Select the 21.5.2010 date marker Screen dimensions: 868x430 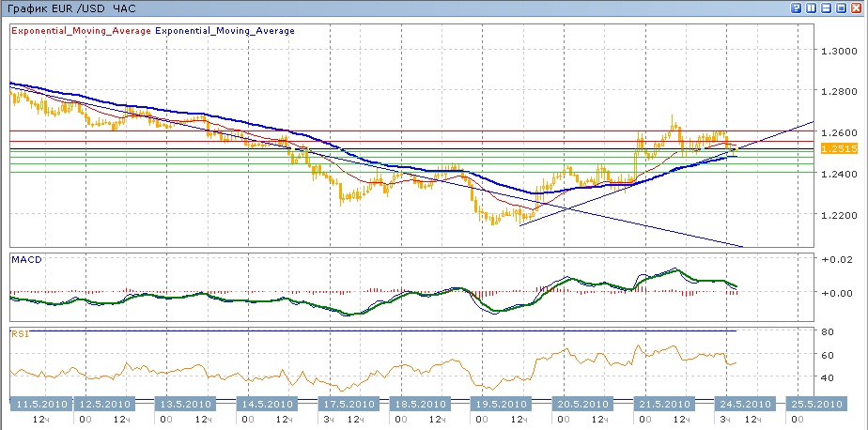click(x=666, y=404)
